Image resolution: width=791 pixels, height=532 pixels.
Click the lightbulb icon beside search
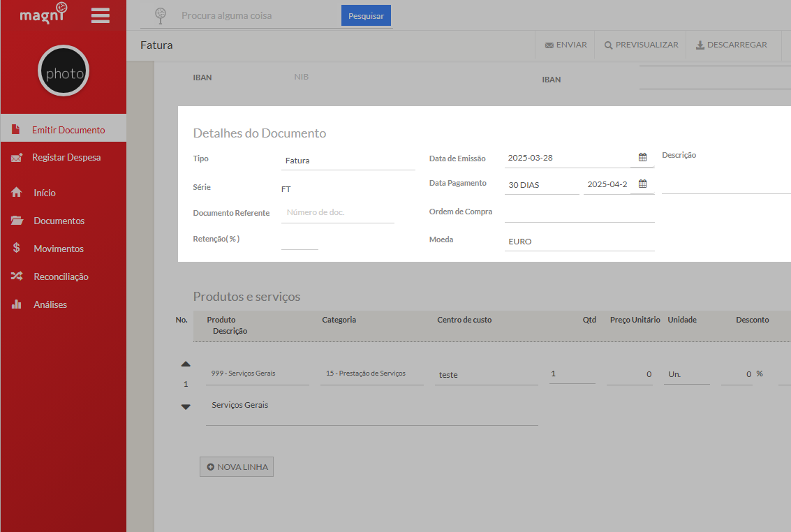point(161,15)
